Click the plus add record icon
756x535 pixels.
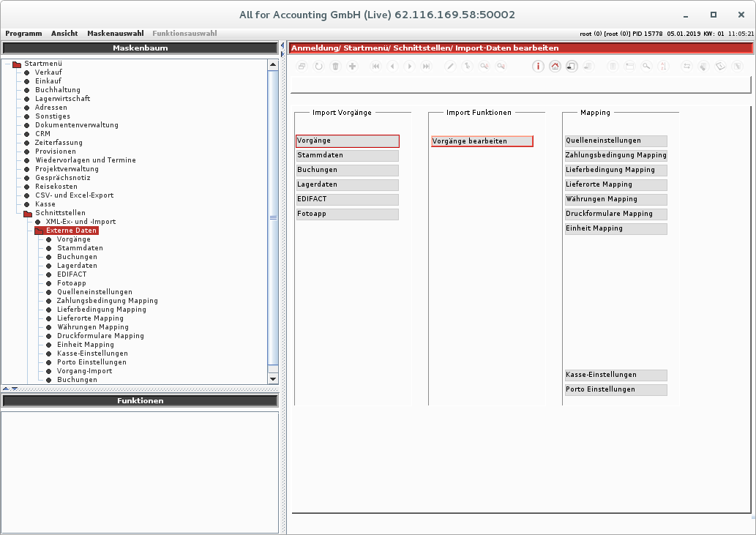[353, 66]
